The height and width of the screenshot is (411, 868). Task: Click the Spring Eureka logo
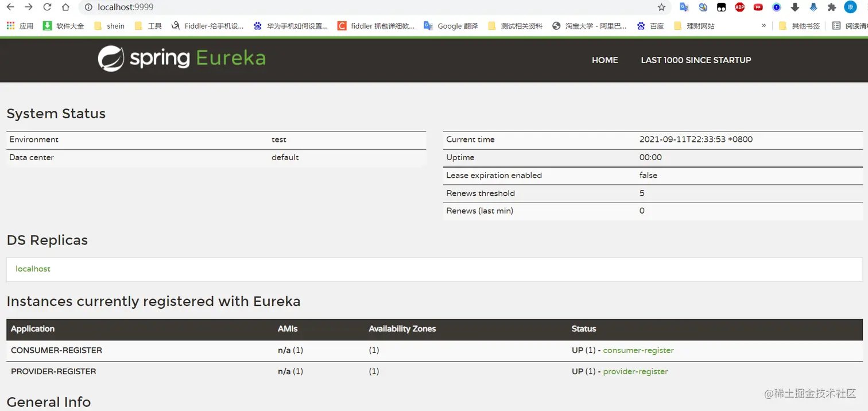[181, 59]
